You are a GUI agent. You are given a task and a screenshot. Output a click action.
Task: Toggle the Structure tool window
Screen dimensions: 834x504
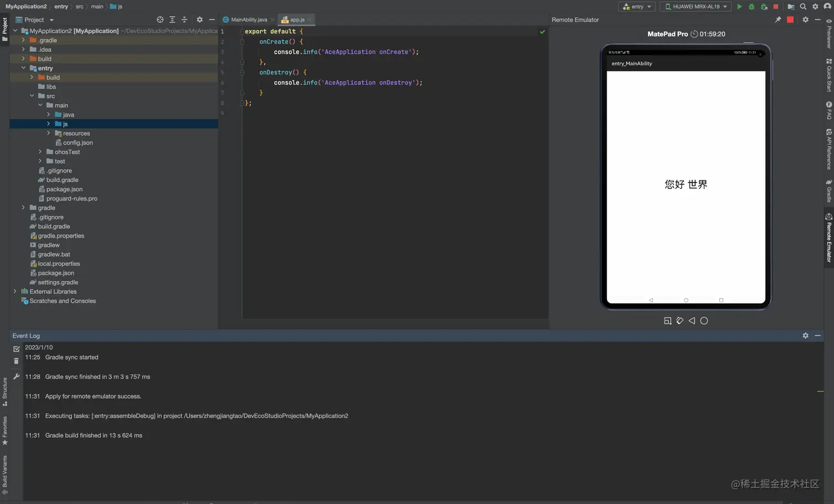point(5,392)
